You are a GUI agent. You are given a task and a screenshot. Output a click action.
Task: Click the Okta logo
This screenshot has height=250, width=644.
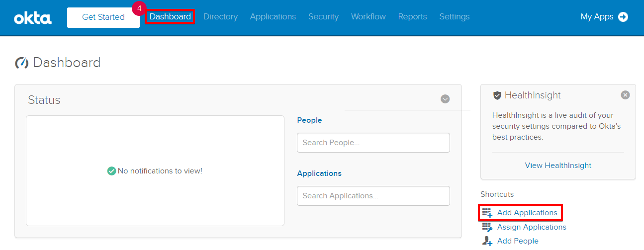pos(33,18)
